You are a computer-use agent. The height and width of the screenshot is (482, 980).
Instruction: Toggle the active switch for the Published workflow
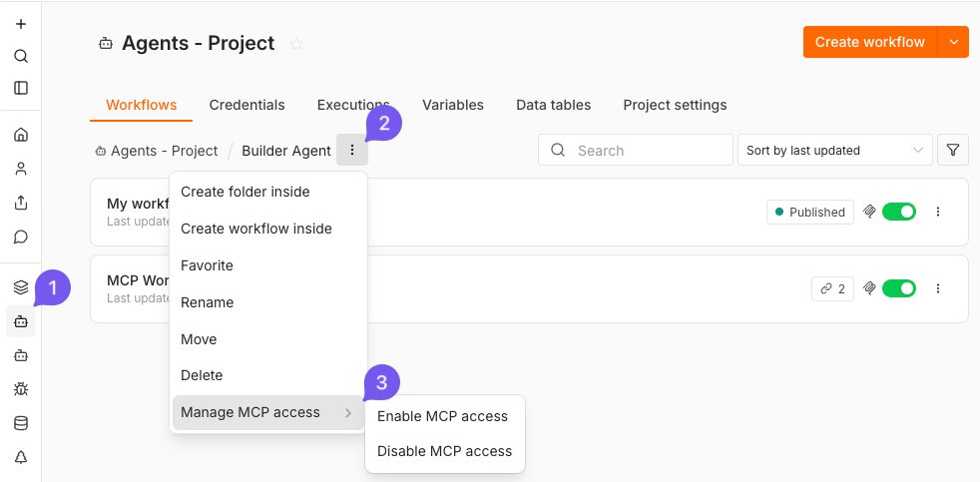point(899,212)
